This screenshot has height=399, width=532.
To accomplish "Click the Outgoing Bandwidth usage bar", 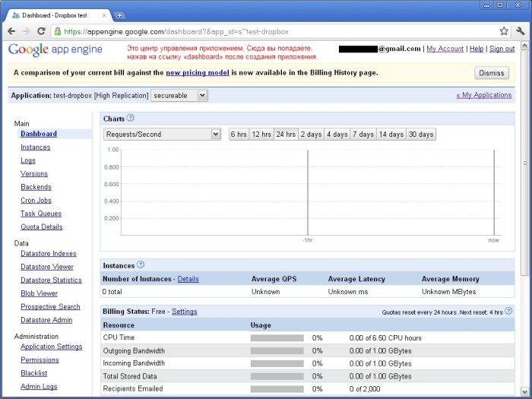I will click(277, 351).
